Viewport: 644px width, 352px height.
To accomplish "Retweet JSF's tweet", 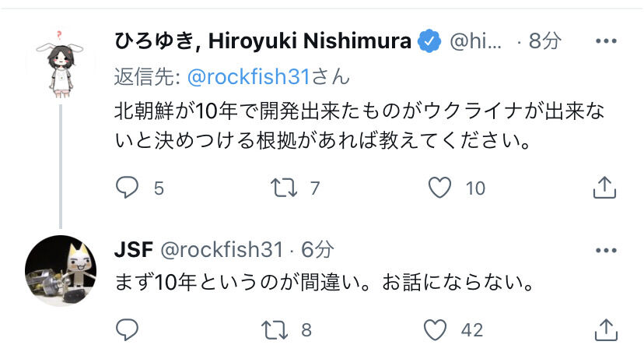I will tap(273, 329).
